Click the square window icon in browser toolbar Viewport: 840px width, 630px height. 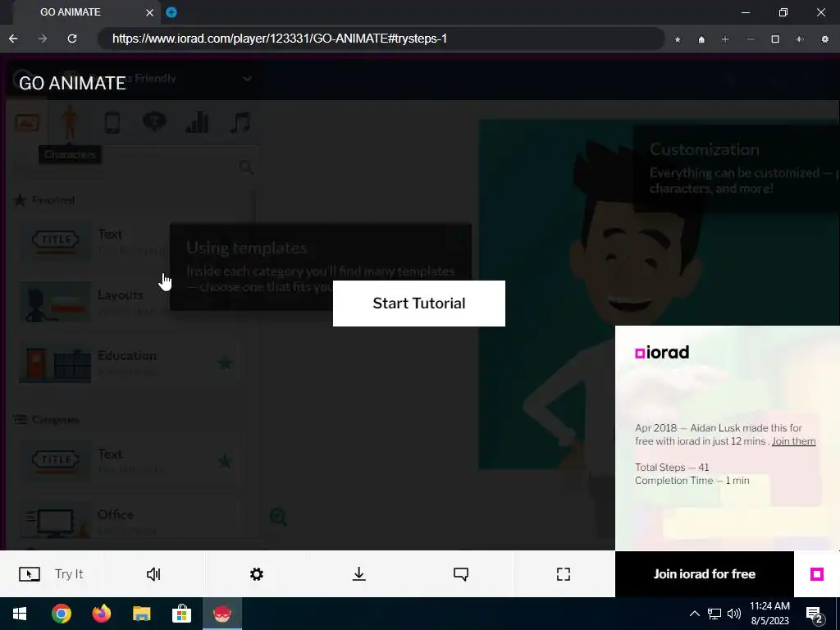[775, 39]
